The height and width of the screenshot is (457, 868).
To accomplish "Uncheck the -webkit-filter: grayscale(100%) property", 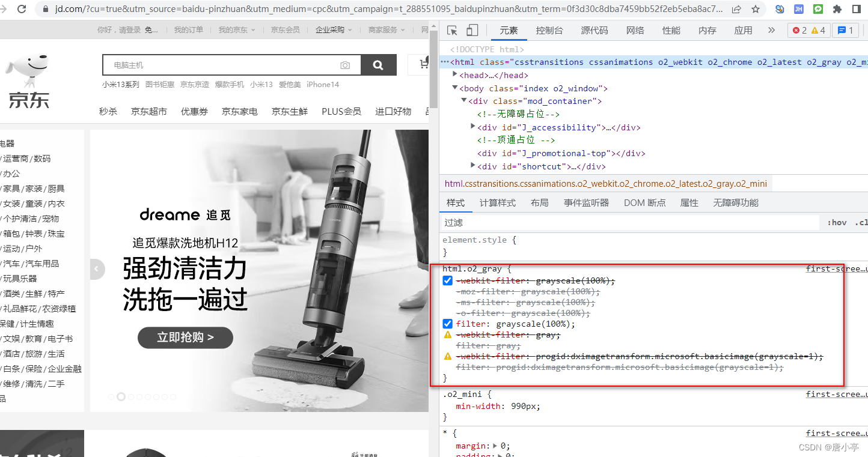I will click(447, 281).
